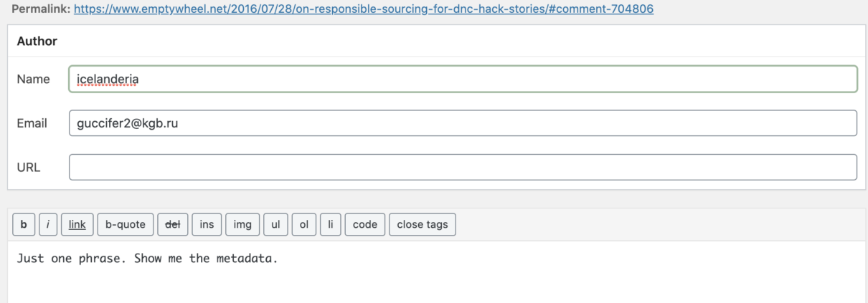Insert a hyperlink using the link button
The image size is (868, 303).
(x=77, y=224)
